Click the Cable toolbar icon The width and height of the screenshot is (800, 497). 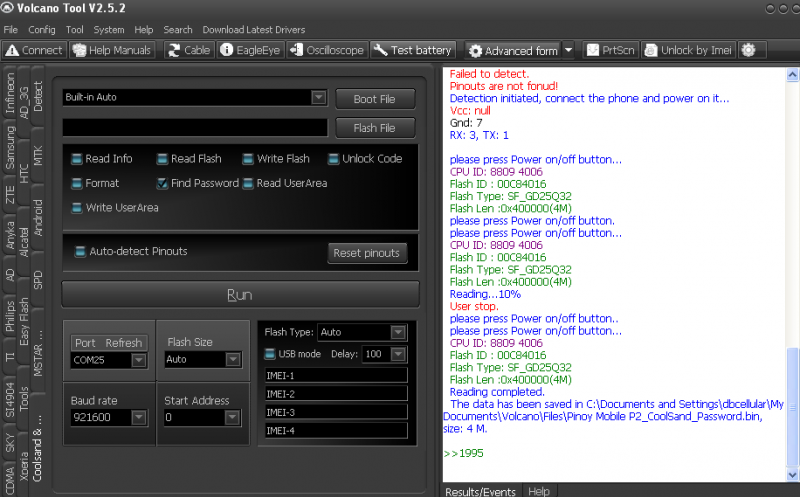click(x=174, y=50)
